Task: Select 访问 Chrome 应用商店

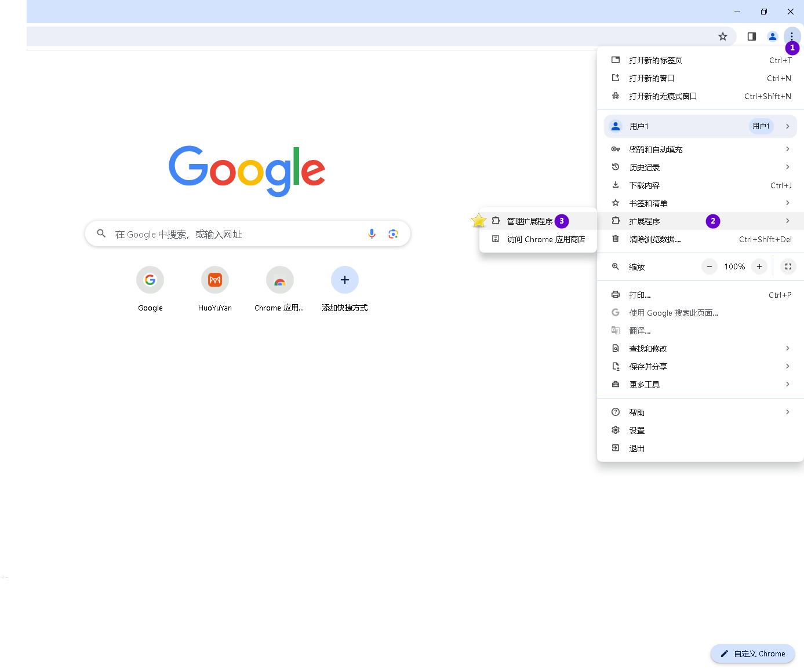Action: [x=538, y=239]
